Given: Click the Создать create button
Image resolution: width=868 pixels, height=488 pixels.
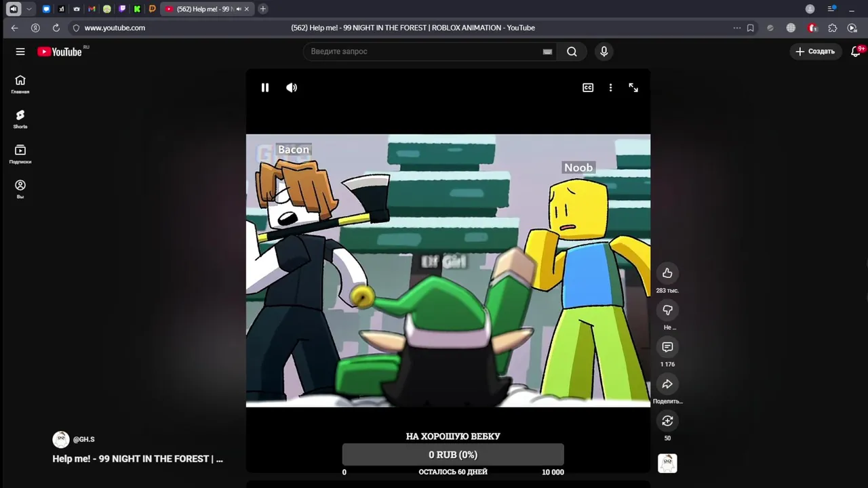Looking at the screenshot, I should pos(816,52).
